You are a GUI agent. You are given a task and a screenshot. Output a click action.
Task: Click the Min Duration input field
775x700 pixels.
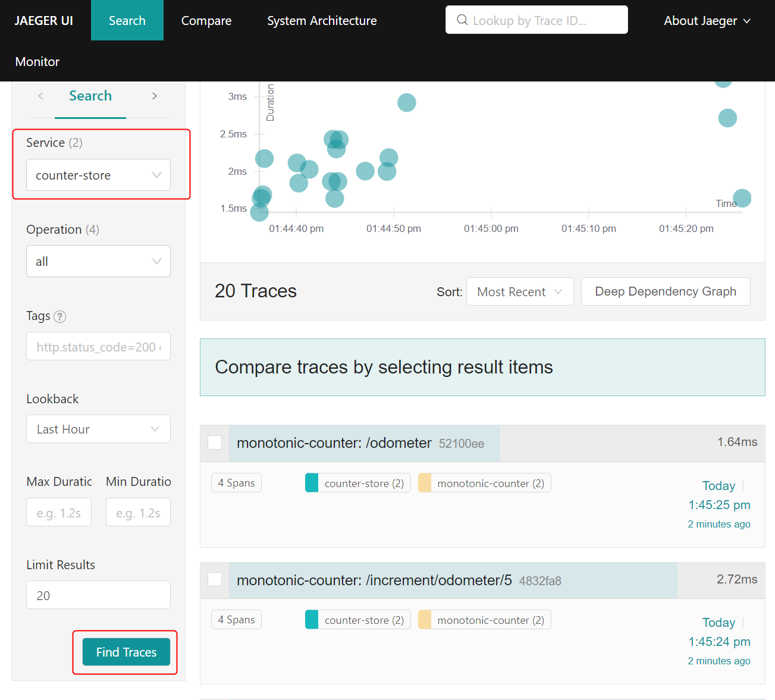point(138,512)
